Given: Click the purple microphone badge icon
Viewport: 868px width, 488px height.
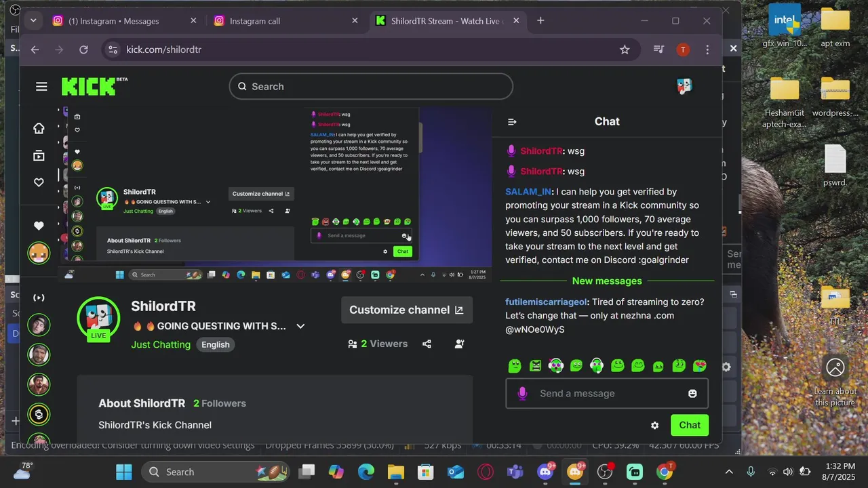Looking at the screenshot, I should click(522, 393).
